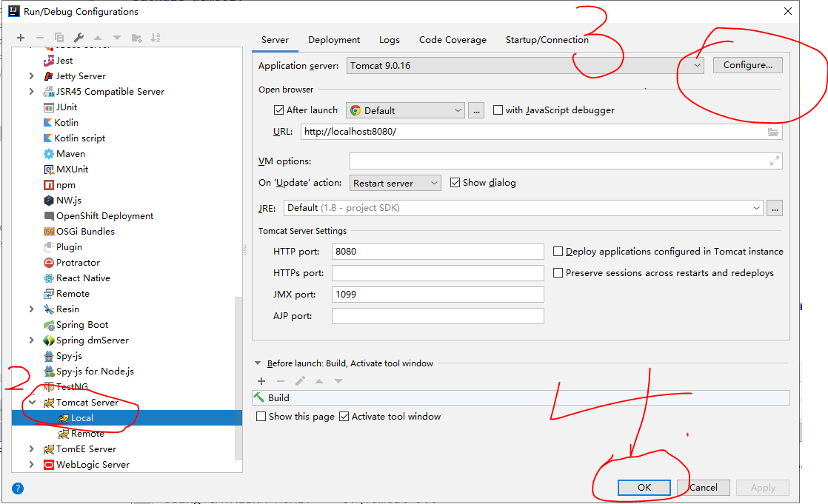Toggle the Show dialog checkbox
828x504 pixels.
click(455, 183)
